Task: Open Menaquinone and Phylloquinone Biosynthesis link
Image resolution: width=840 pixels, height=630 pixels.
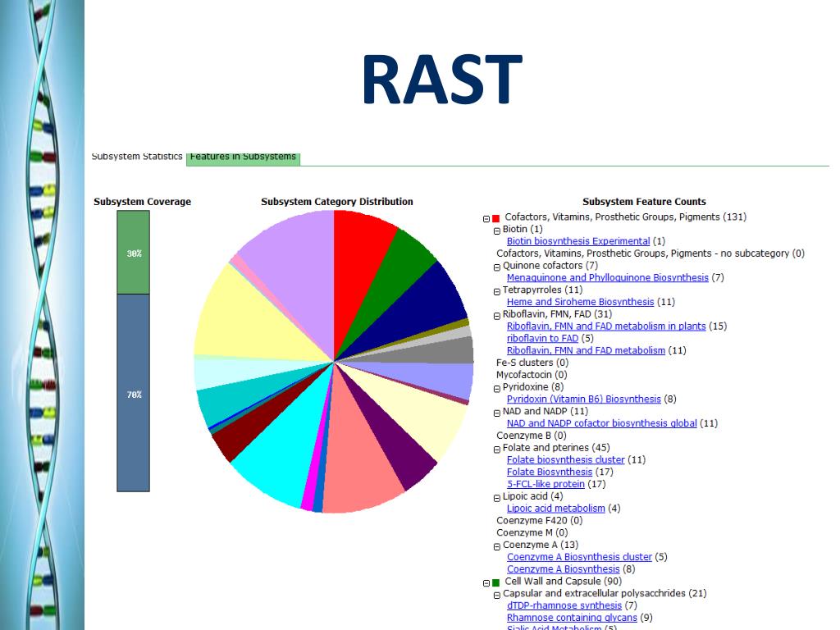Action: tap(608, 277)
